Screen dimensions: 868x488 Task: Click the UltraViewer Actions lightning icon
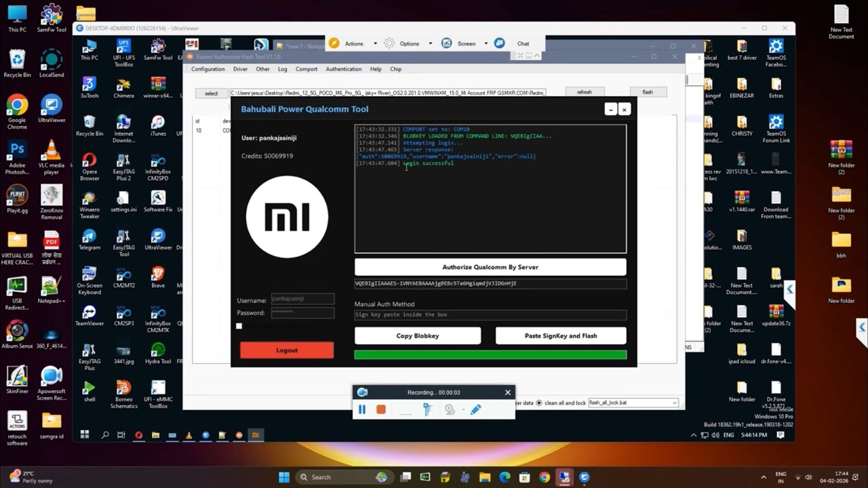(x=334, y=43)
